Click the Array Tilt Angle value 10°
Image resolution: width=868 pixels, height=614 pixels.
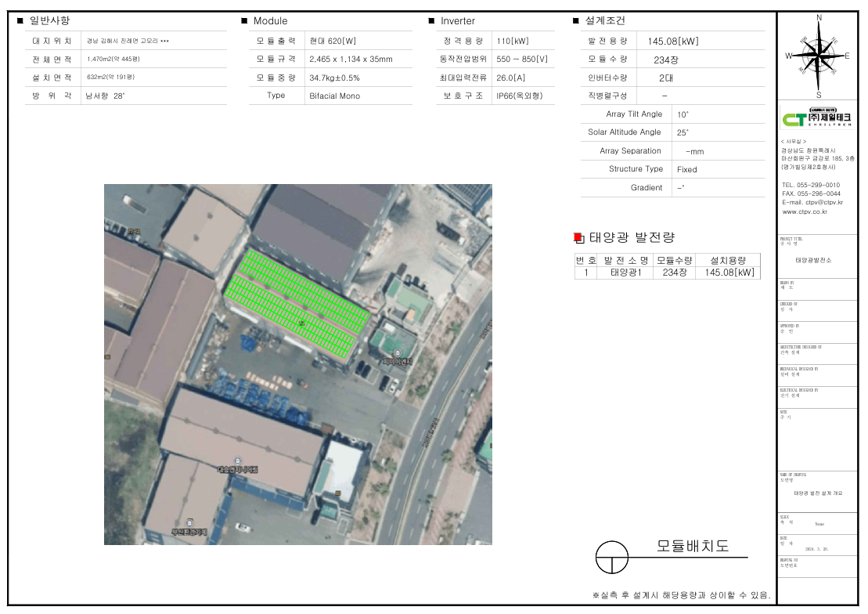coord(683,114)
